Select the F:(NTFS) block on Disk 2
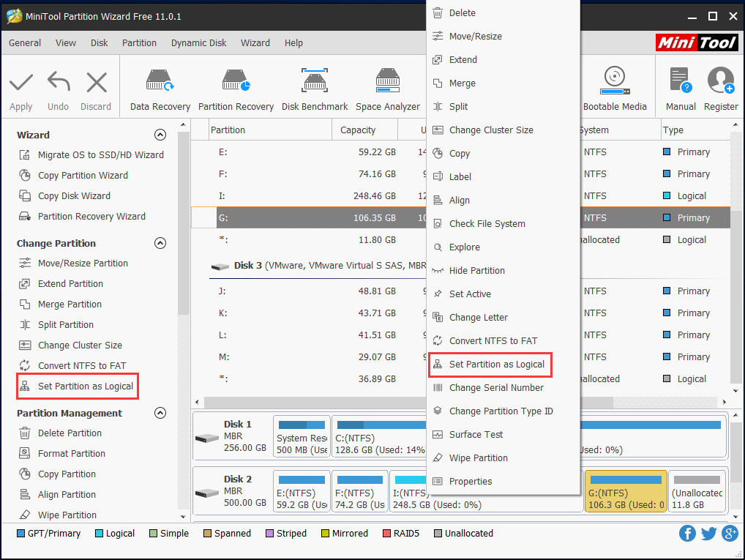Image resolution: width=745 pixels, height=560 pixels. point(359,491)
